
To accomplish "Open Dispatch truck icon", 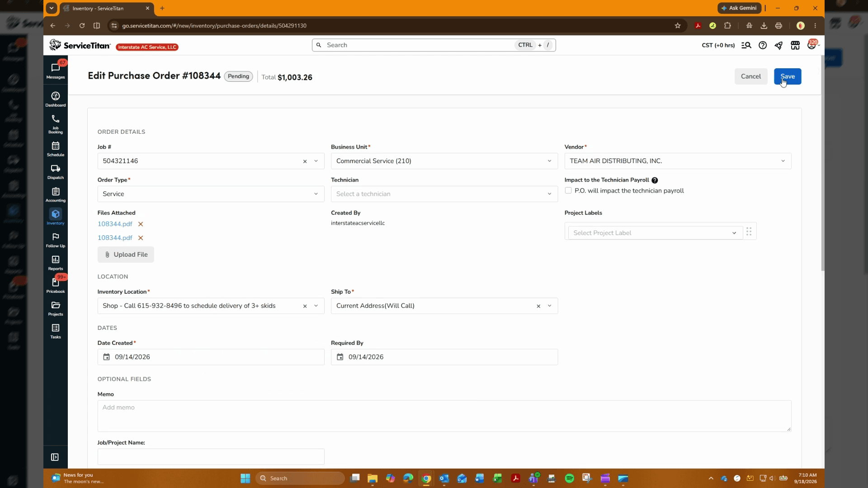I will (x=56, y=172).
